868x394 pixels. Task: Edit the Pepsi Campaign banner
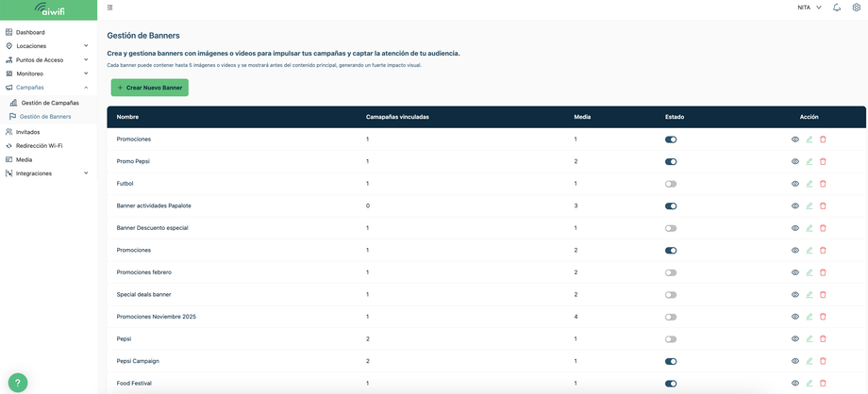810,361
